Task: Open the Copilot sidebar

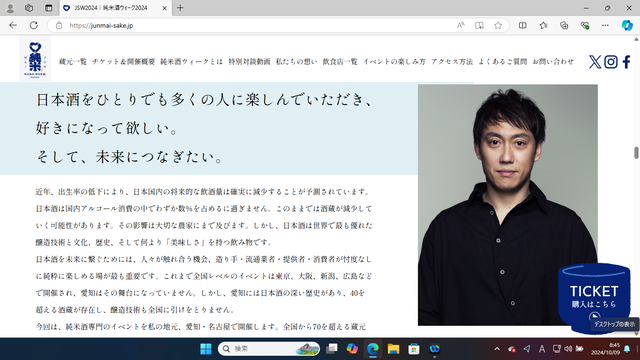Action: coord(627,25)
